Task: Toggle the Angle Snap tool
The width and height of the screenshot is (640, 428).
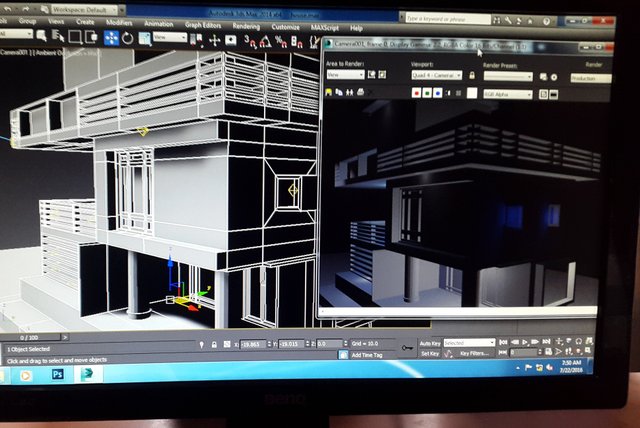Action: (265, 42)
